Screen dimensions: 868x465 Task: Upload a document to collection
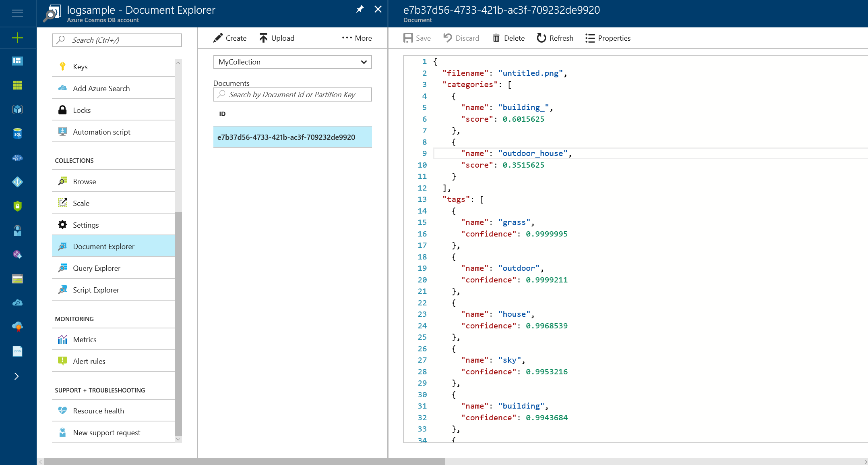point(277,38)
